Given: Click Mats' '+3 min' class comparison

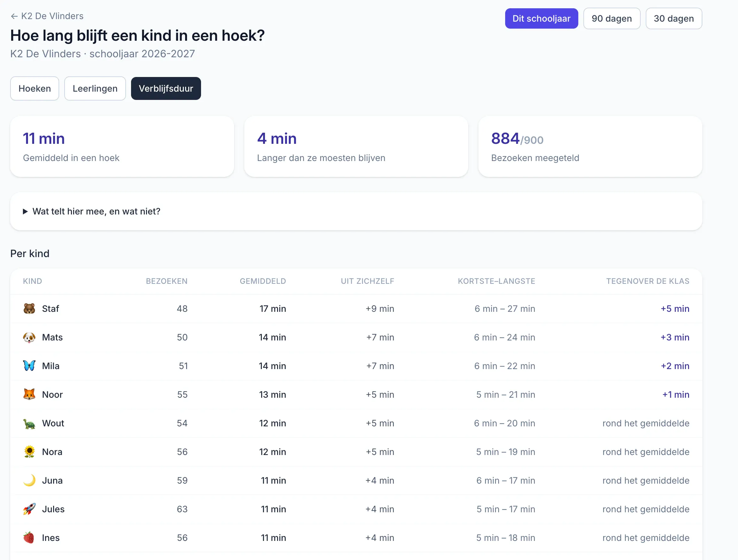Looking at the screenshot, I should (x=675, y=337).
